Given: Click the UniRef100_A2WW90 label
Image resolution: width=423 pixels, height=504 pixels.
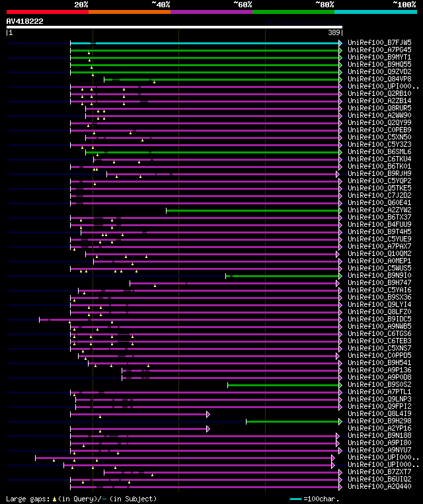Looking at the screenshot, I should (x=379, y=115).
